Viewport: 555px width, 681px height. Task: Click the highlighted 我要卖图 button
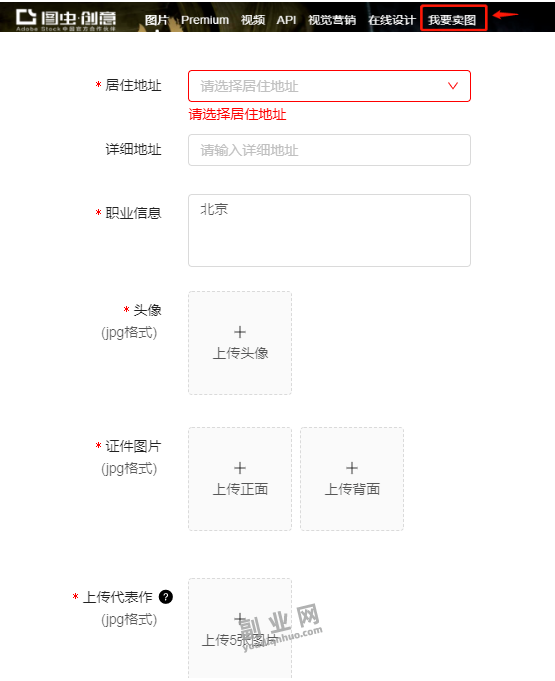[453, 18]
